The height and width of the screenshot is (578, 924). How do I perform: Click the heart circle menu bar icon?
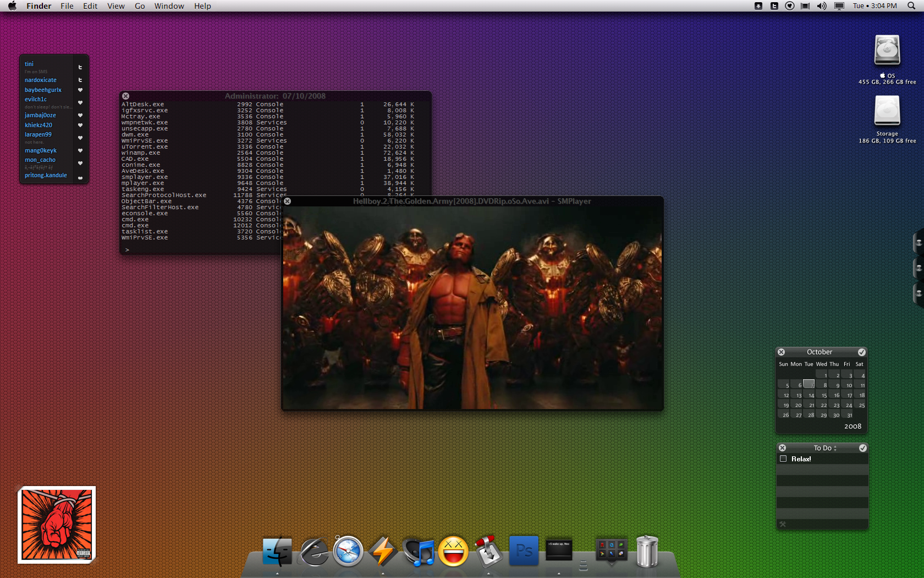click(x=790, y=6)
